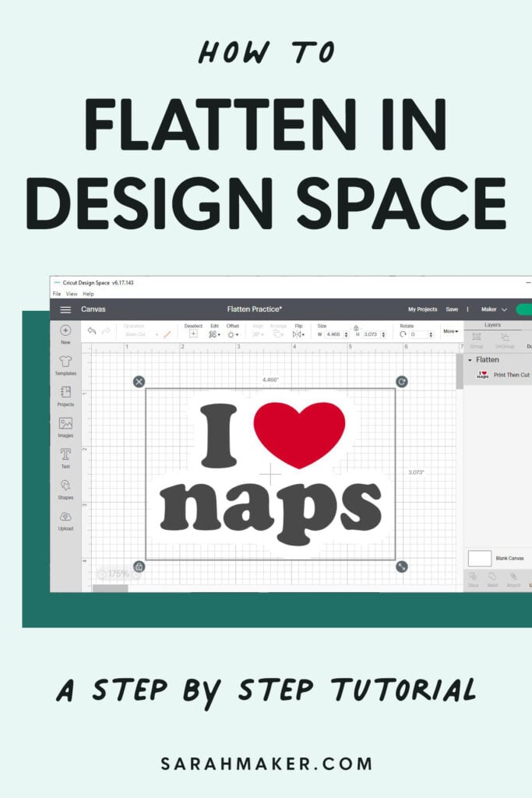Screen dimensions: 532x798
Task: Open the Upload cloud icon
Action: point(65,521)
